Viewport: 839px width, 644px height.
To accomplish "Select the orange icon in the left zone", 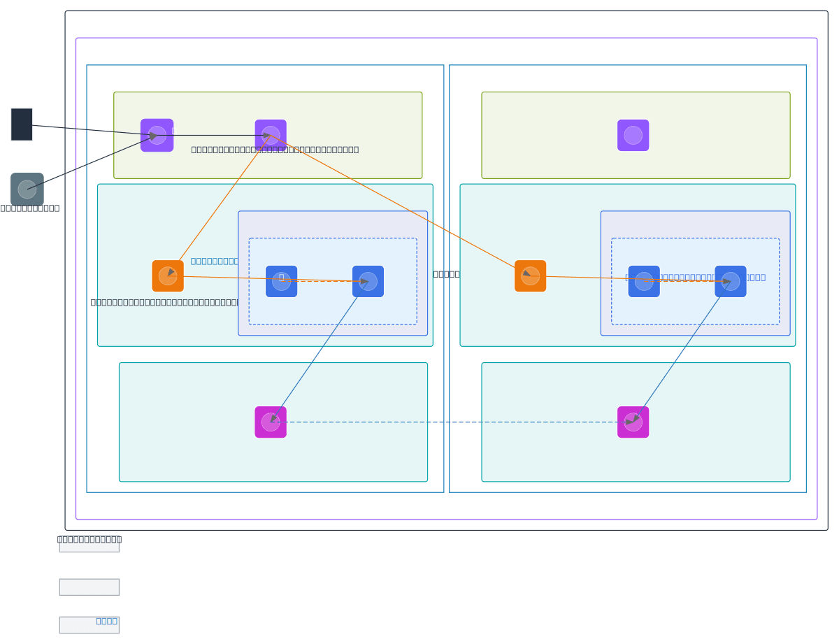I will [168, 276].
